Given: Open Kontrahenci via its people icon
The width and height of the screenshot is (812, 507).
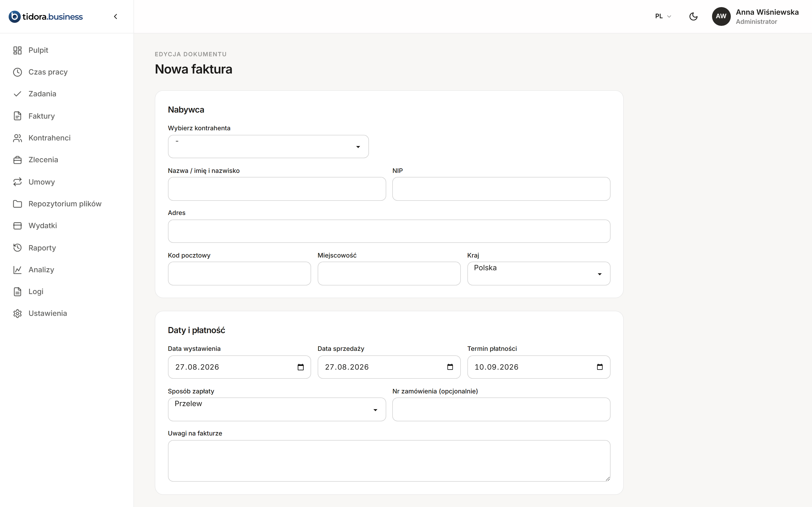Looking at the screenshot, I should coord(18,138).
